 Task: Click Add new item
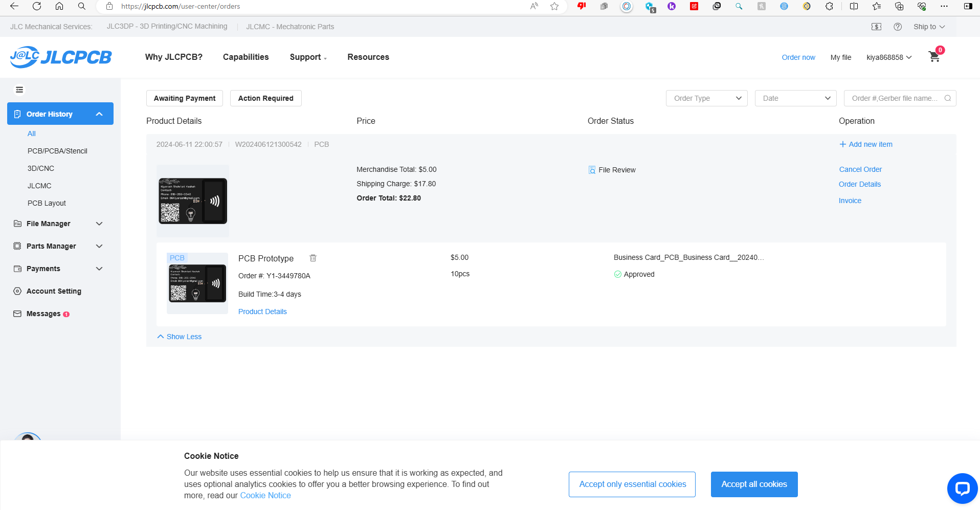(866, 144)
